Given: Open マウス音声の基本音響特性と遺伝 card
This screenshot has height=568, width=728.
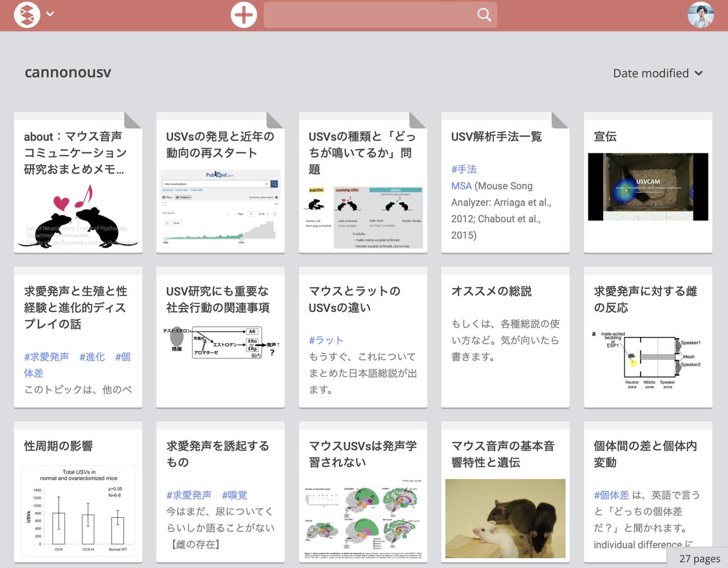Looking at the screenshot, I should click(505, 492).
